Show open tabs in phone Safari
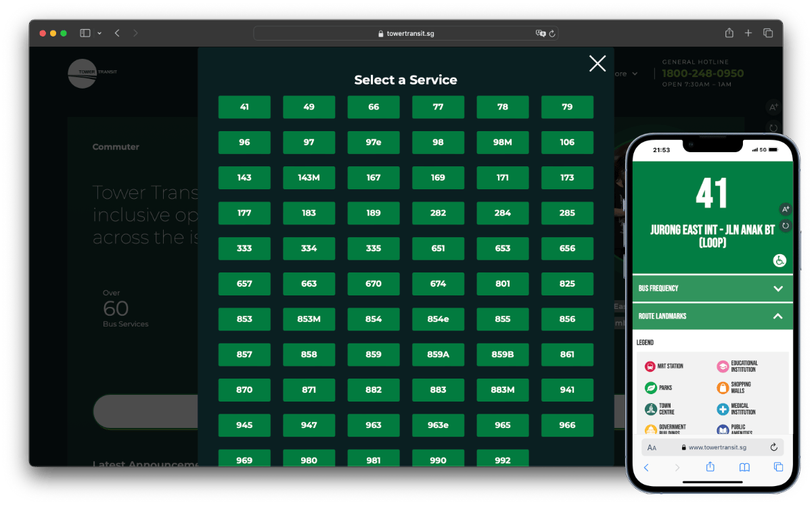Image resolution: width=812 pixels, height=505 pixels. (778, 467)
